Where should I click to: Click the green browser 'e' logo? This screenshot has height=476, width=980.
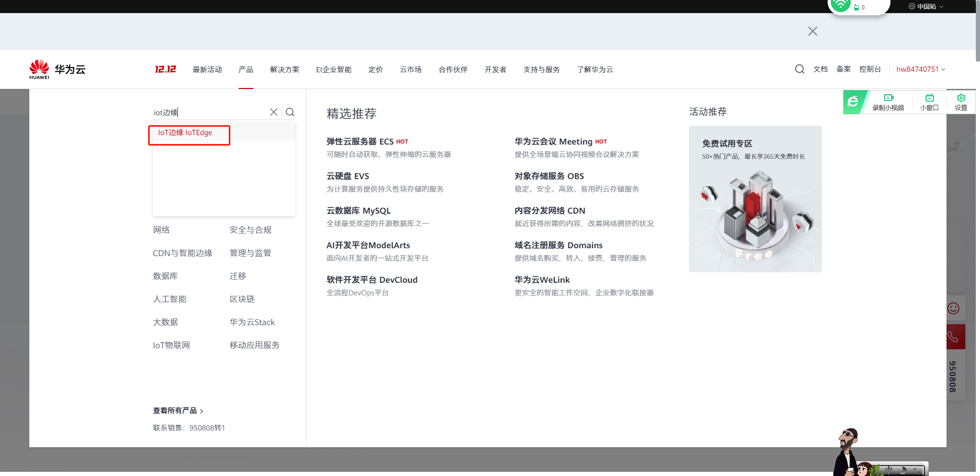853,102
